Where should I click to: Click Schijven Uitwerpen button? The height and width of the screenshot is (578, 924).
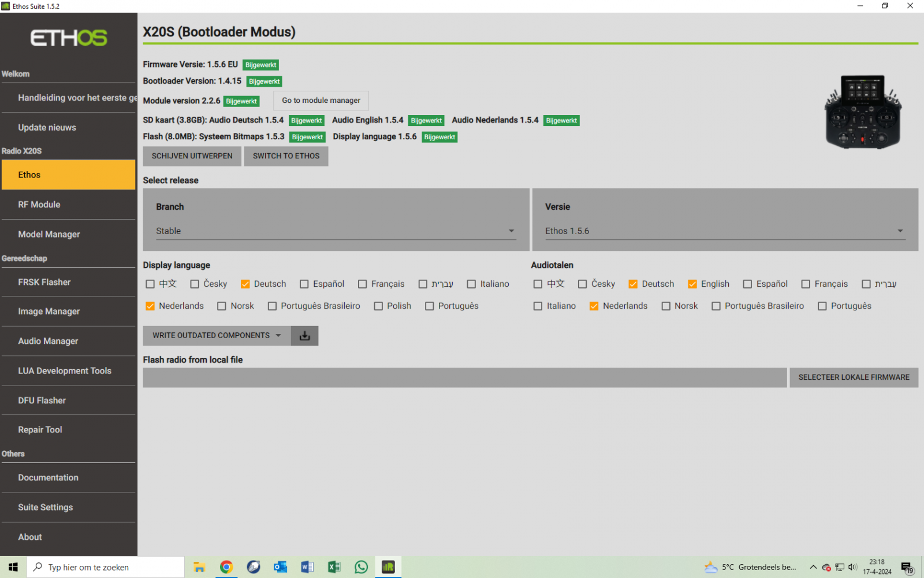[192, 156]
